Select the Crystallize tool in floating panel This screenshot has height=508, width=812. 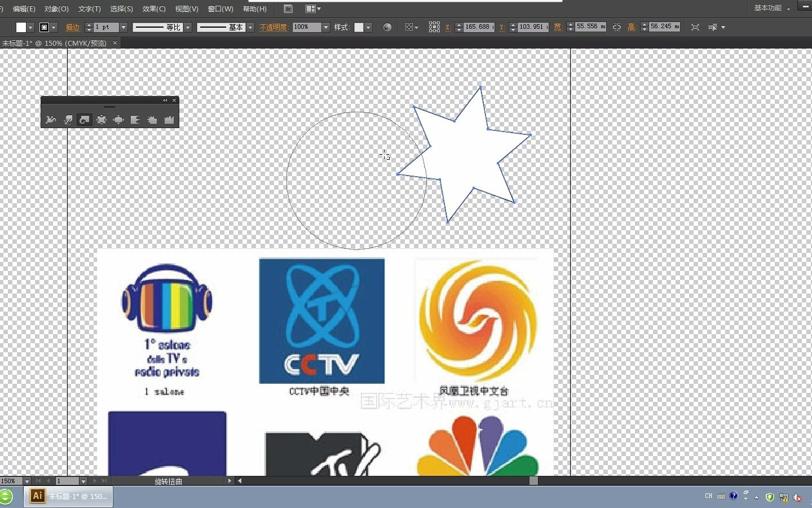point(152,120)
